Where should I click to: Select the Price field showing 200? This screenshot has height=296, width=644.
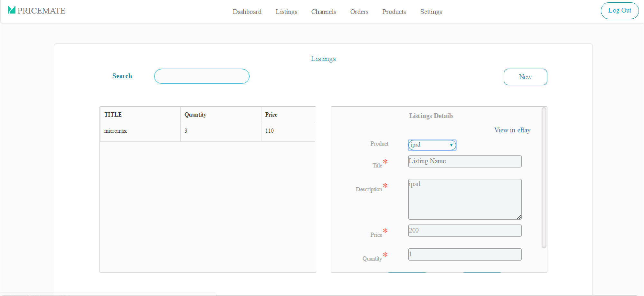pyautogui.click(x=464, y=231)
